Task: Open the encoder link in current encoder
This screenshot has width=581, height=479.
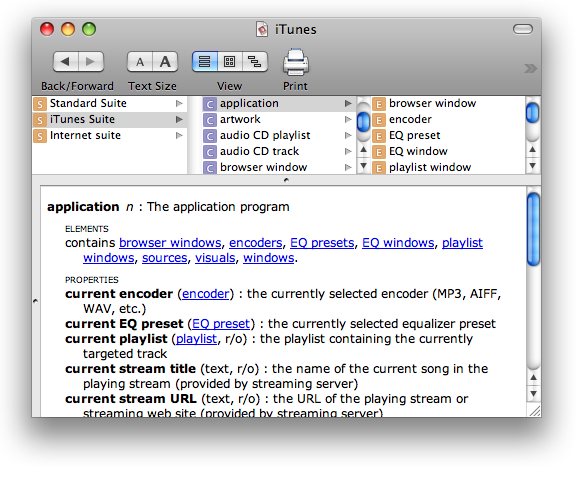Action: pos(206,294)
